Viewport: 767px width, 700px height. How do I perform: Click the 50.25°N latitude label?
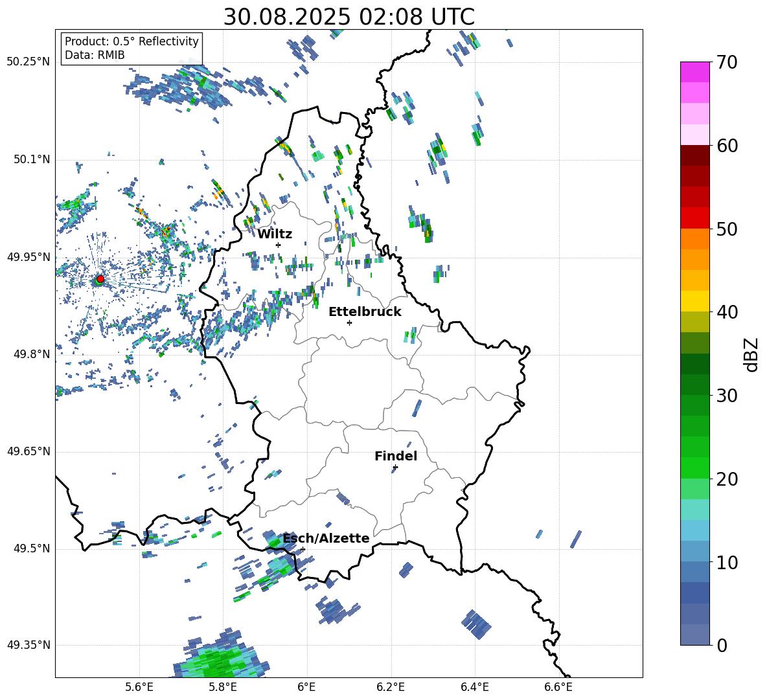tap(29, 62)
